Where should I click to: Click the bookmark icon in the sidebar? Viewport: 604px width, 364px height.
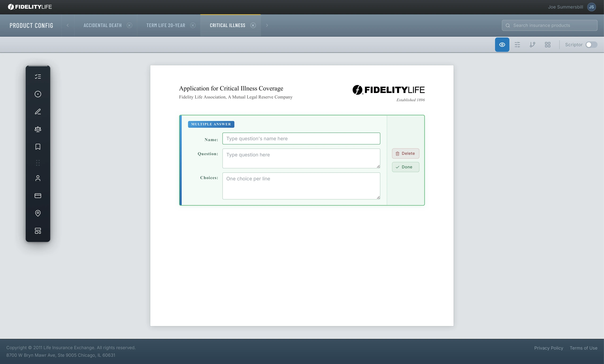pyautogui.click(x=38, y=146)
